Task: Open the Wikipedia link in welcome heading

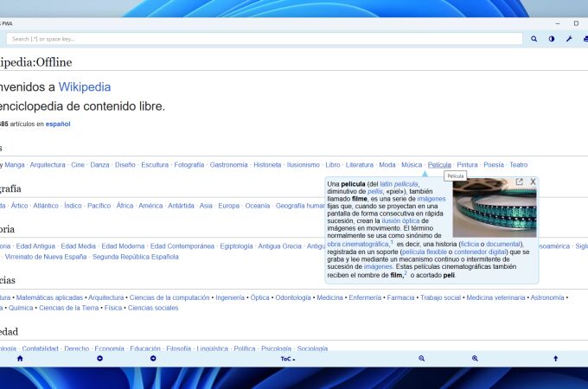Action: click(85, 87)
